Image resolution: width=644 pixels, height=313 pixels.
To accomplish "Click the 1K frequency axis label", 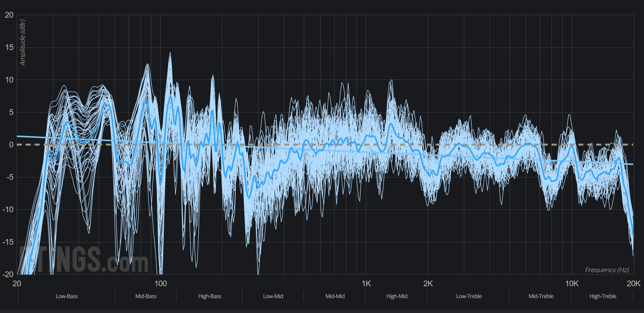I will point(366,283).
